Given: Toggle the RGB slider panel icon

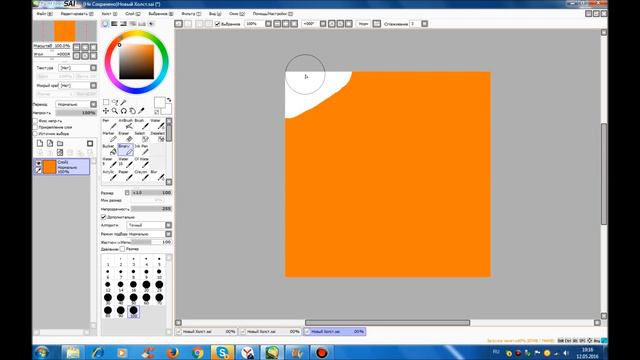Looking at the screenshot, I should [114, 24].
